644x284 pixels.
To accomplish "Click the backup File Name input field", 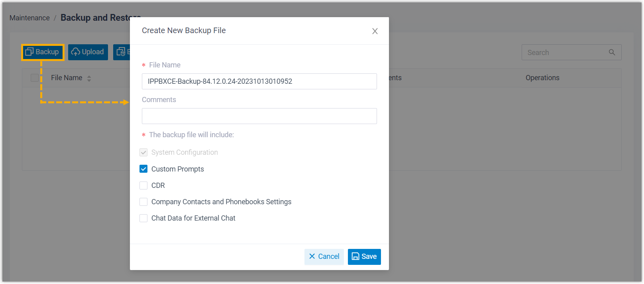I will tap(259, 81).
